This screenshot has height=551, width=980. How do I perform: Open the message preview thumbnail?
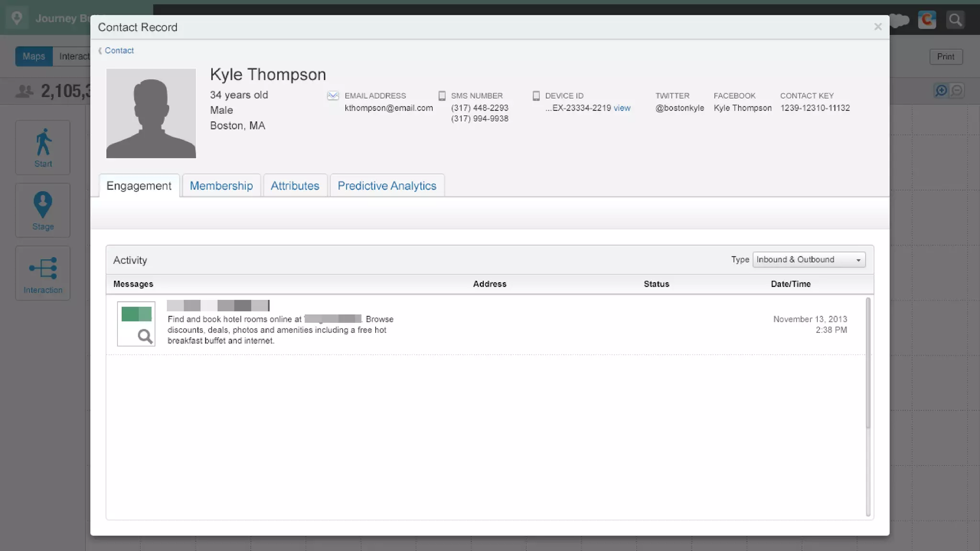(x=136, y=324)
